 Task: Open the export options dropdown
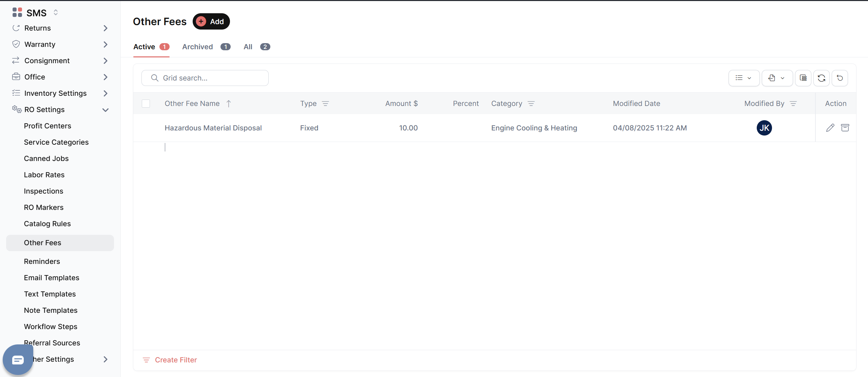[x=777, y=78]
